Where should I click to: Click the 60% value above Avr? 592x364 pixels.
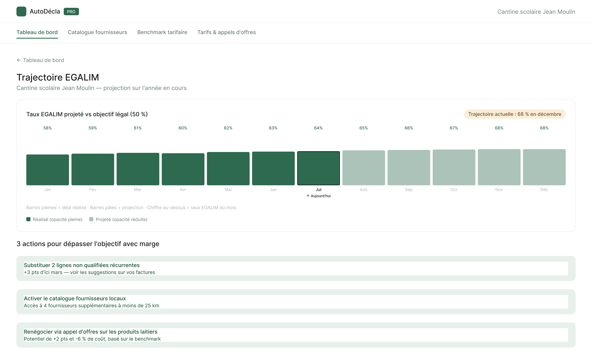point(183,128)
